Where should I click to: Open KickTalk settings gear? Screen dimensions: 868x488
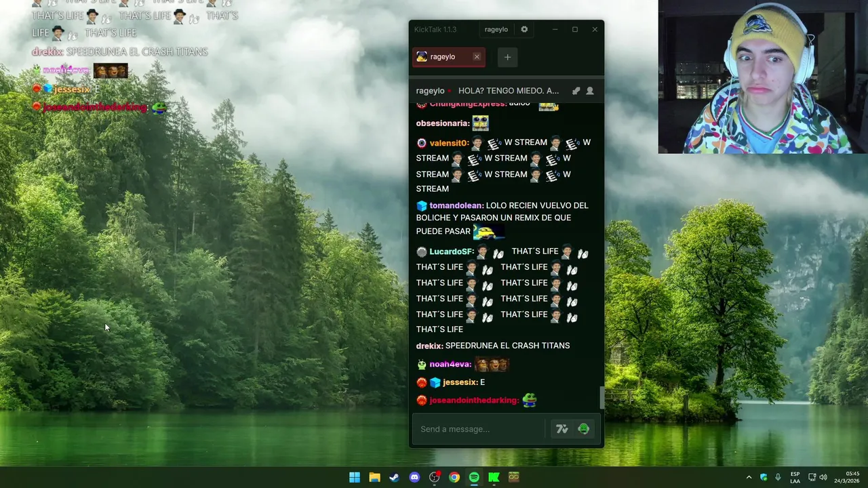click(x=524, y=29)
